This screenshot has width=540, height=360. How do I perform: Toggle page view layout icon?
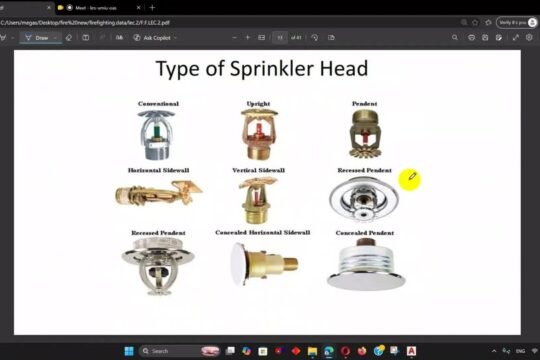pyautogui.click(x=86, y=38)
